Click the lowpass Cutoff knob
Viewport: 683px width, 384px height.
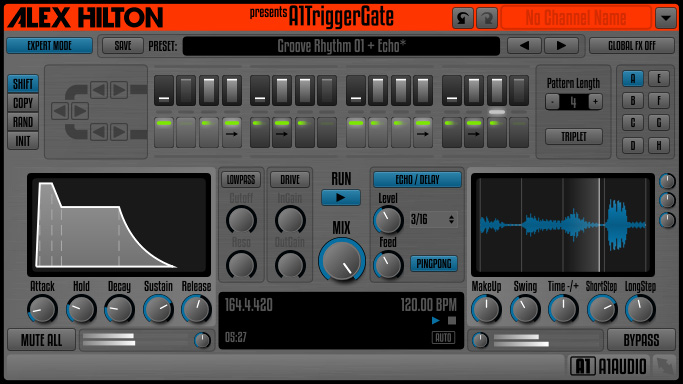pyautogui.click(x=241, y=220)
